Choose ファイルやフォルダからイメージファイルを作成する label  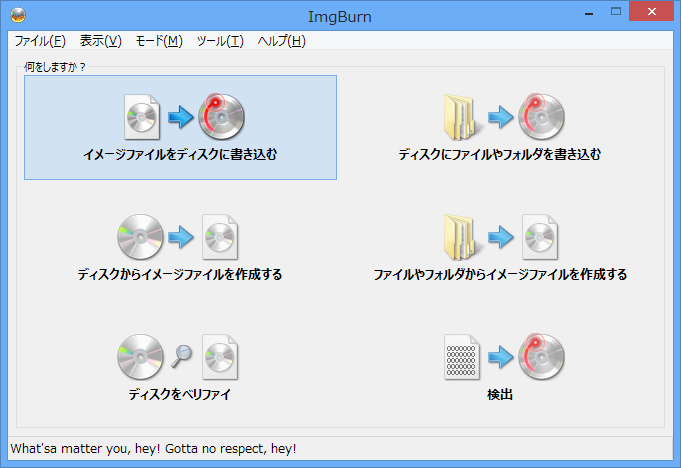click(500, 274)
